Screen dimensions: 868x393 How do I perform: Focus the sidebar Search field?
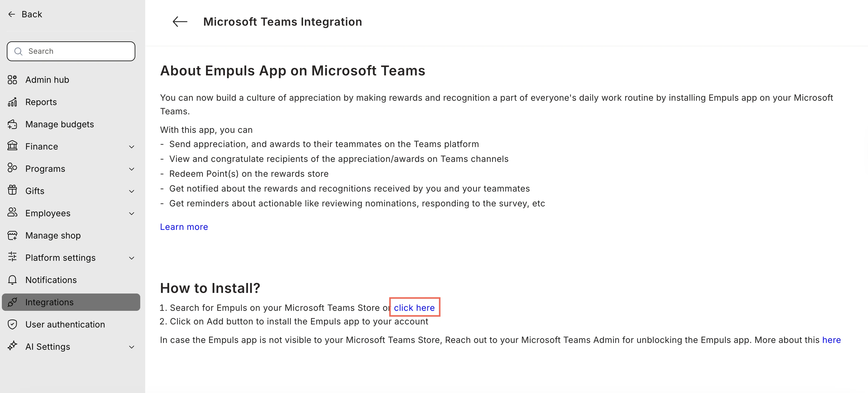(71, 51)
